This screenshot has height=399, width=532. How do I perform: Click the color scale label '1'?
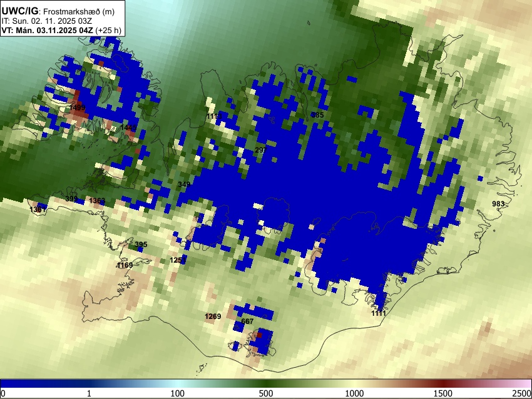click(x=89, y=393)
